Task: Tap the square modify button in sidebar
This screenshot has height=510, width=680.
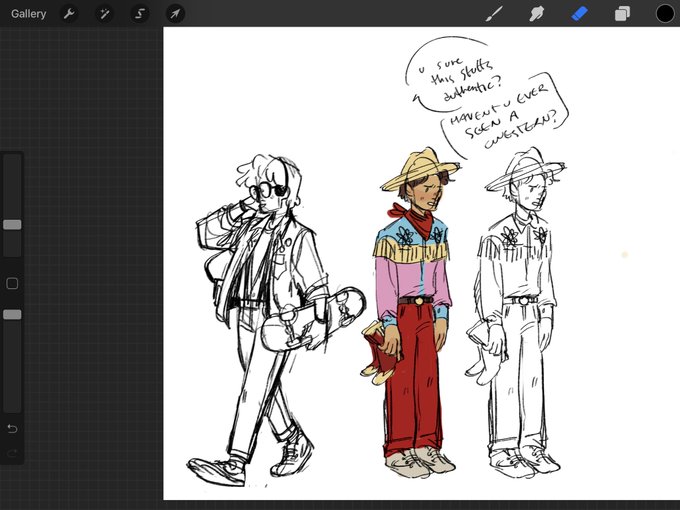Action: [x=12, y=284]
